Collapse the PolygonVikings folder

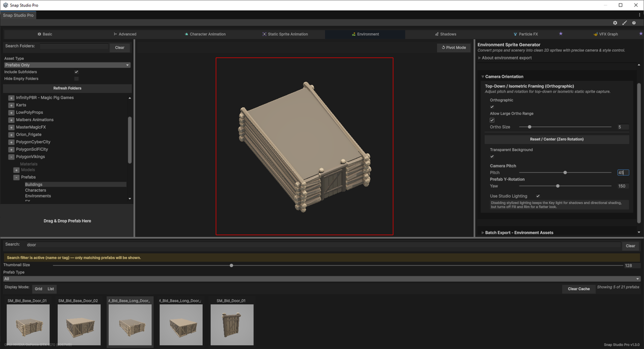pyautogui.click(x=11, y=157)
